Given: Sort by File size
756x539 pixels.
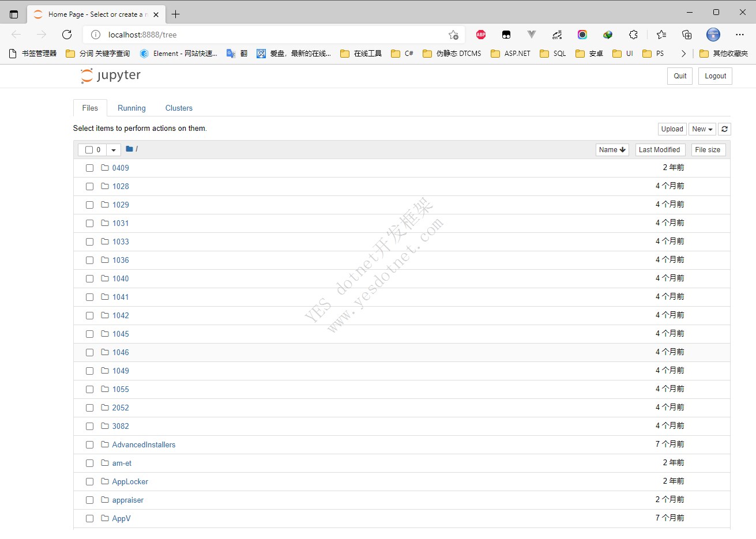Looking at the screenshot, I should (708, 150).
